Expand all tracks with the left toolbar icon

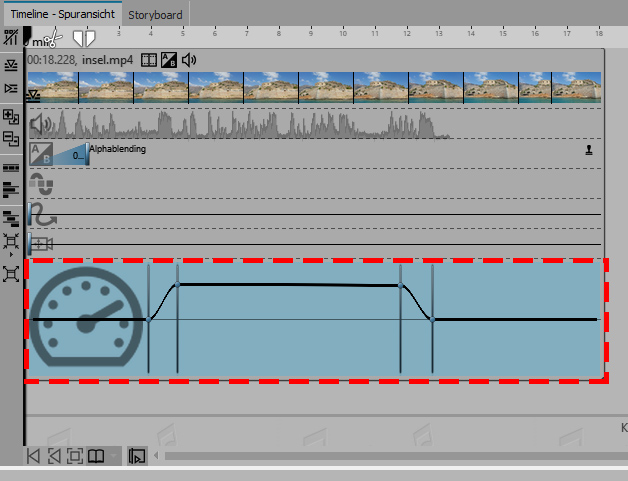[x=11, y=88]
